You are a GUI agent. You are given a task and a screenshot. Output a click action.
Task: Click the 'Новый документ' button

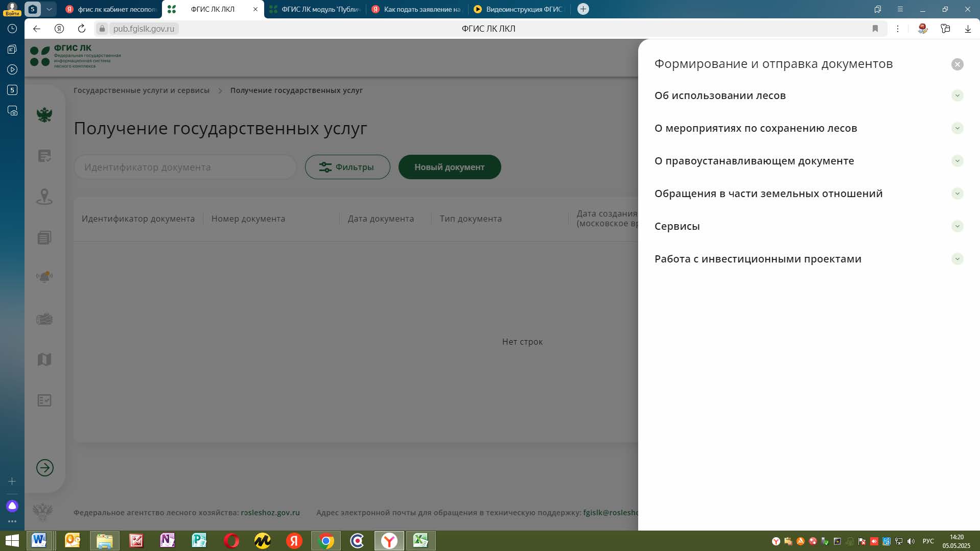point(449,167)
